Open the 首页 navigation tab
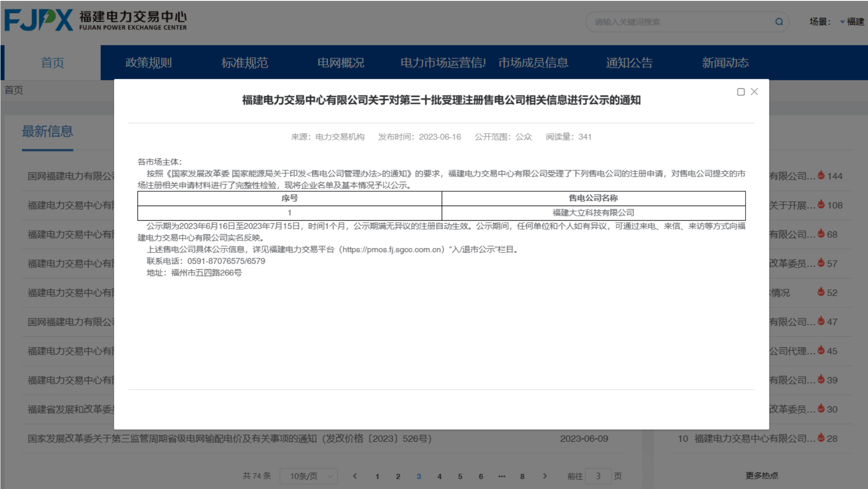Viewport: 868px width, 489px height. (52, 63)
